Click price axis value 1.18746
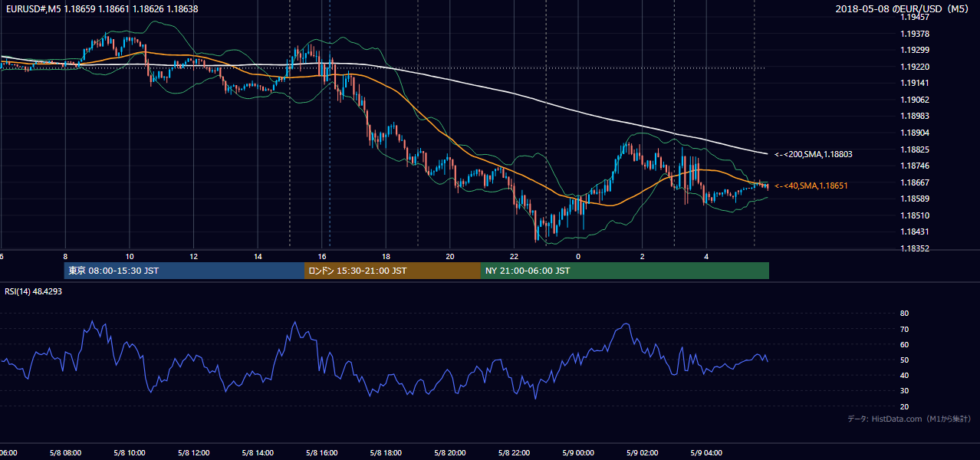 tap(914, 166)
